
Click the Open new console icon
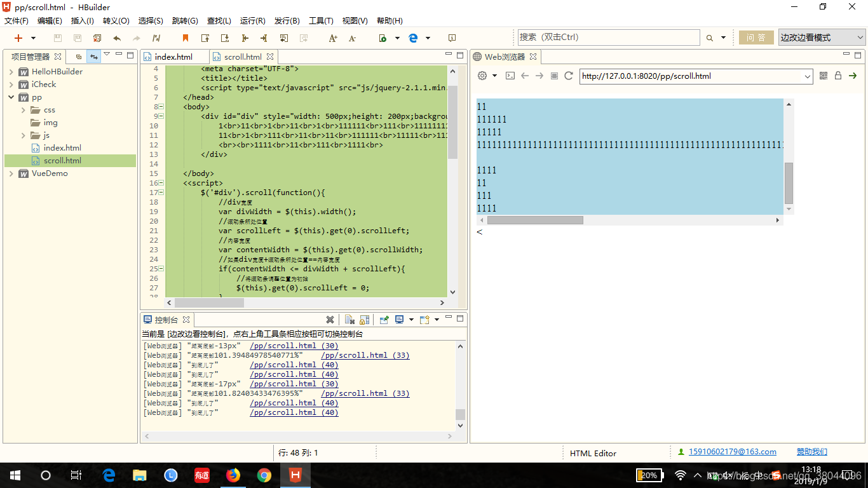pos(424,320)
